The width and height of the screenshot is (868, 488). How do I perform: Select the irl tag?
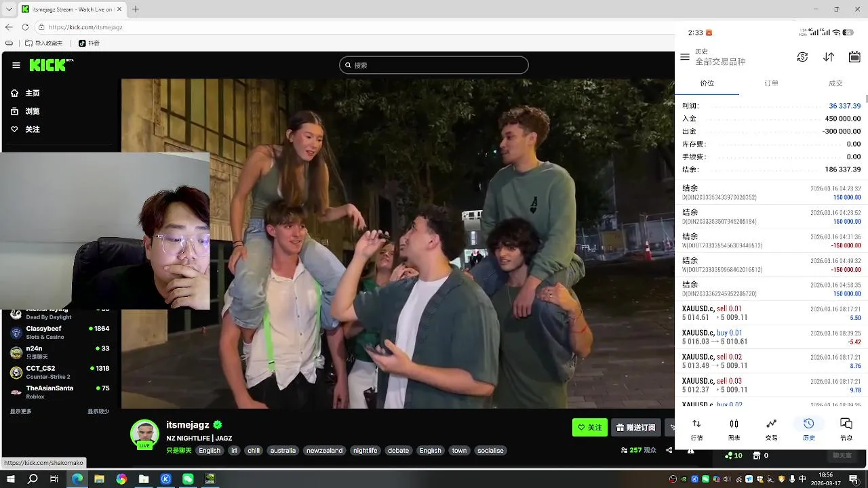tap(234, 450)
